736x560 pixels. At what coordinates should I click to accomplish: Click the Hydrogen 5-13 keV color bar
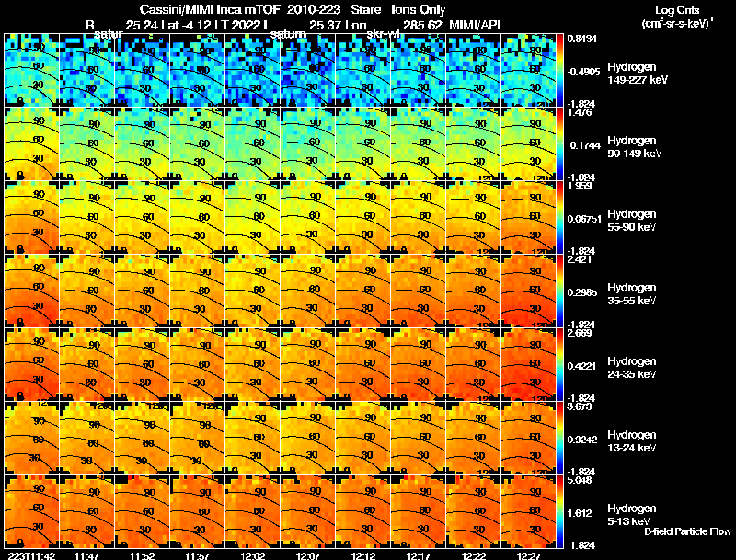(560, 512)
